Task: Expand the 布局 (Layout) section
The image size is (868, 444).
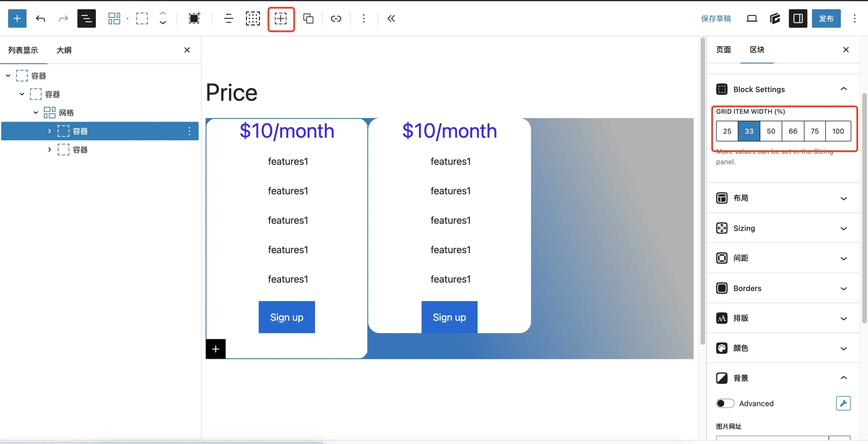Action: pos(784,198)
